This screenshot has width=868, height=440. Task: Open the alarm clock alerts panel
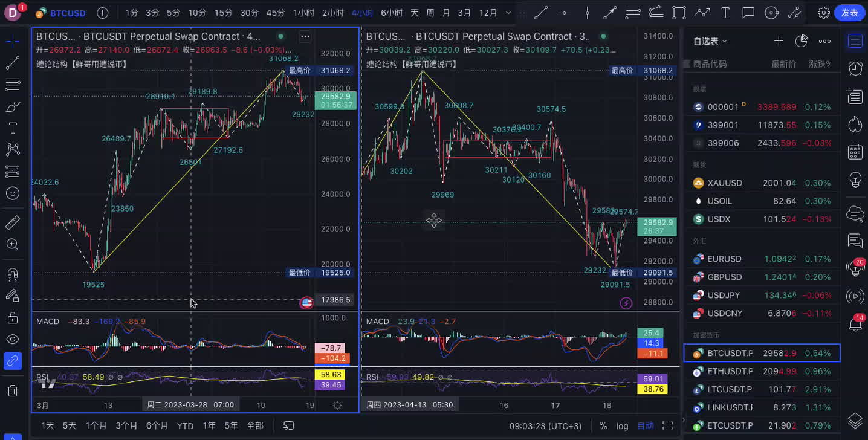[x=855, y=68]
